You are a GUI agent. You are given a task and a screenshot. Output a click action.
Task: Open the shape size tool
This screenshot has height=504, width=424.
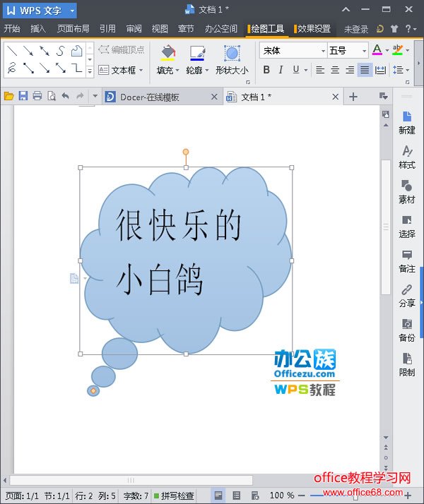click(232, 60)
